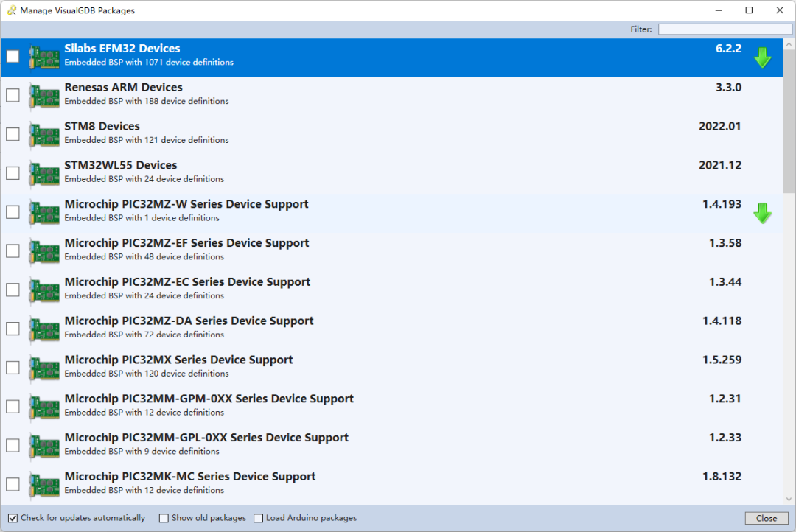Select Microchip PIC32MX Series Device Support
Image resolution: width=796 pixels, height=532 pixels.
[178, 360]
